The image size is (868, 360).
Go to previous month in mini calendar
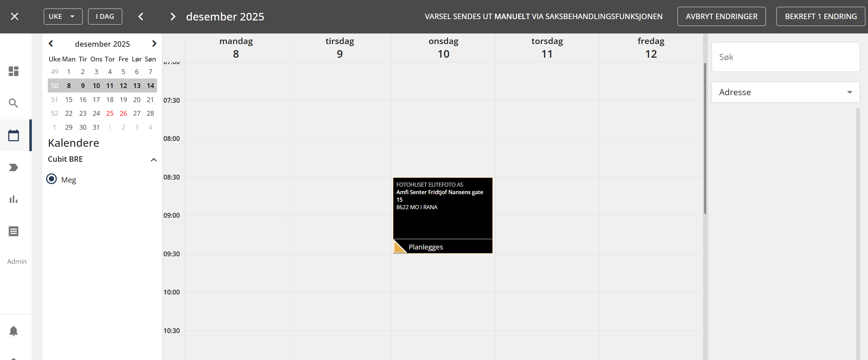pos(51,44)
